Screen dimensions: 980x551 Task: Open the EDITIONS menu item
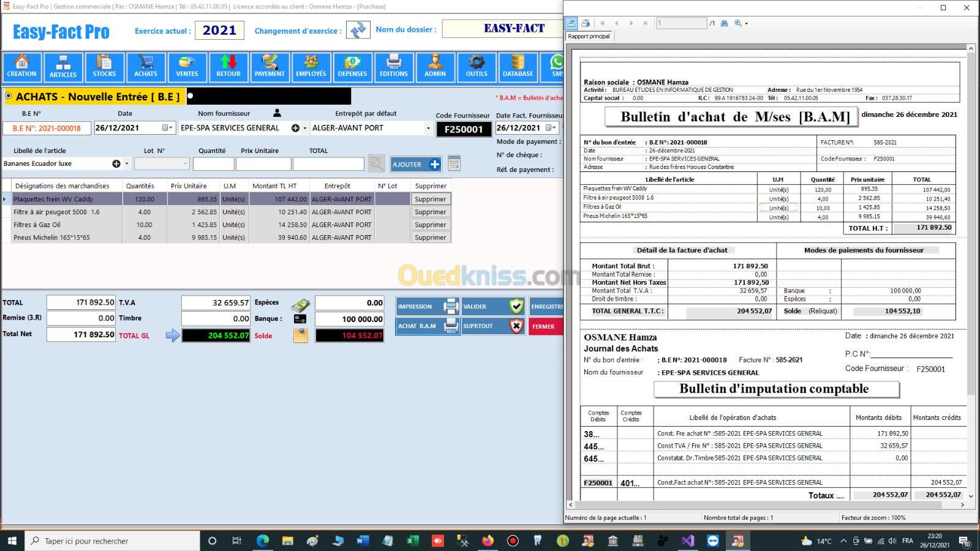point(394,67)
